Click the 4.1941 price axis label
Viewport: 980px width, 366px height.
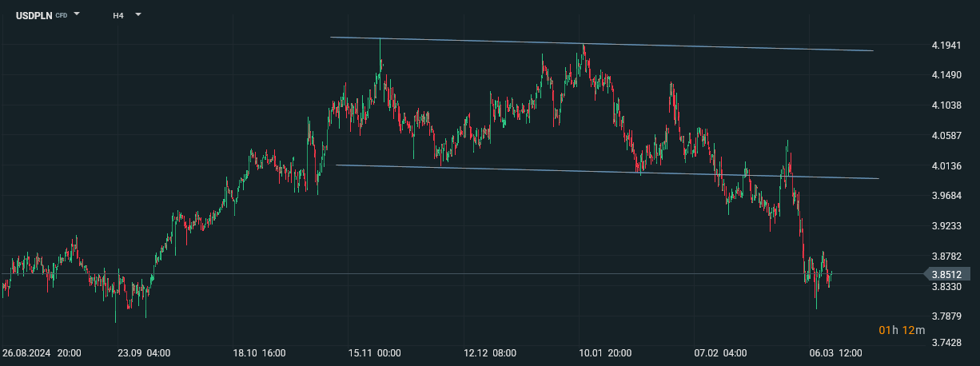946,45
